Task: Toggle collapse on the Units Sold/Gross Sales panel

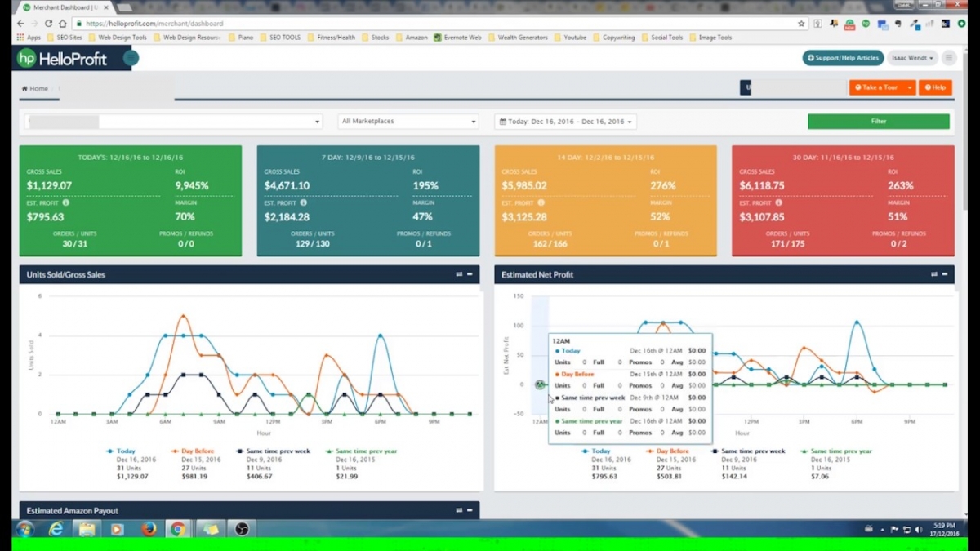Action: pyautogui.click(x=470, y=275)
